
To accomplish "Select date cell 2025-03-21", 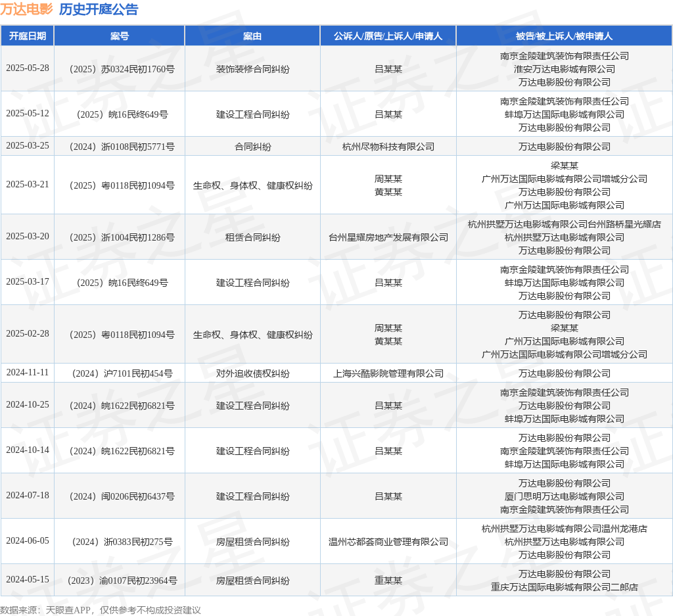I will tap(28, 185).
